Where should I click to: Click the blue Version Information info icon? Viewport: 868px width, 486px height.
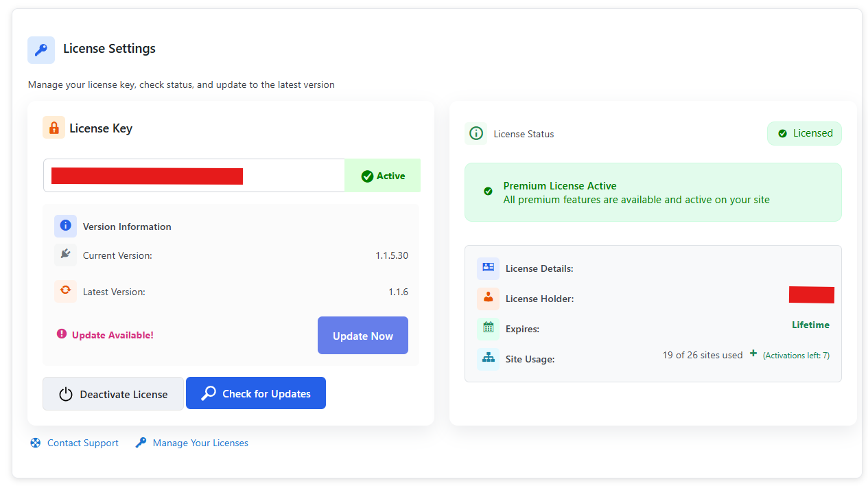pyautogui.click(x=65, y=226)
